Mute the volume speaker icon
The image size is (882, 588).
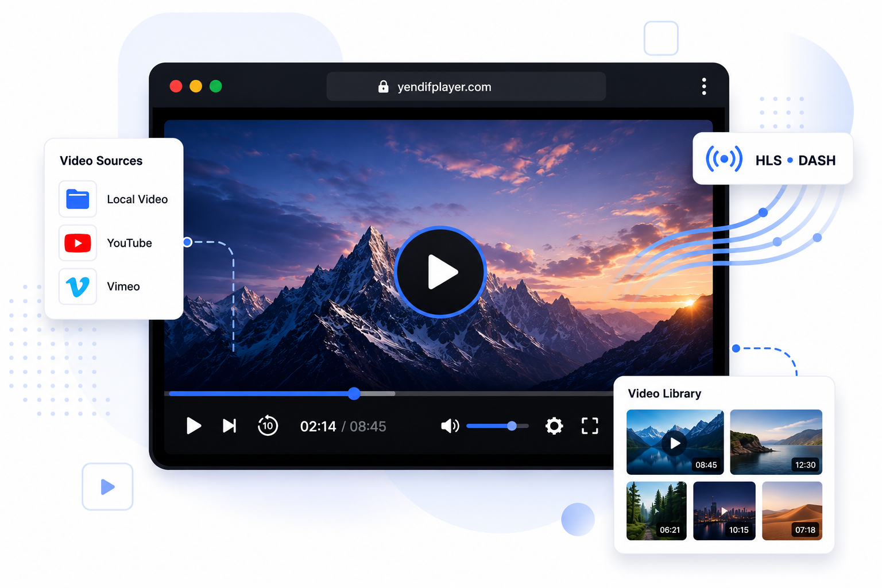[450, 425]
